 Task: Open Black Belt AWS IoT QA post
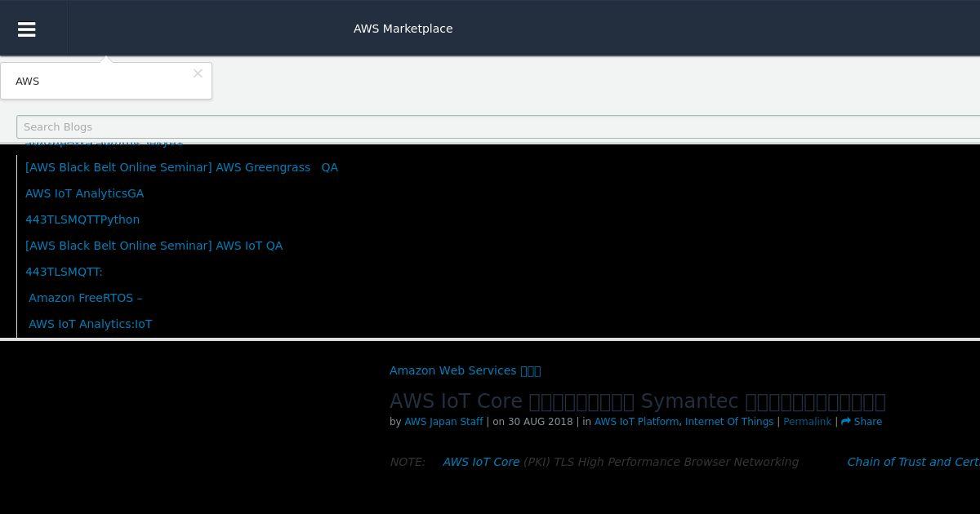click(x=154, y=246)
